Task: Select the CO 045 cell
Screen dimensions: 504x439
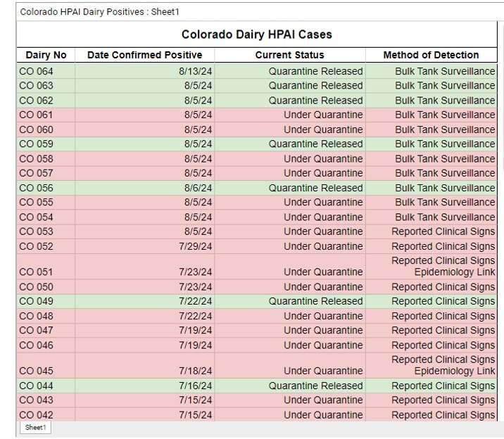Action: [46, 365]
